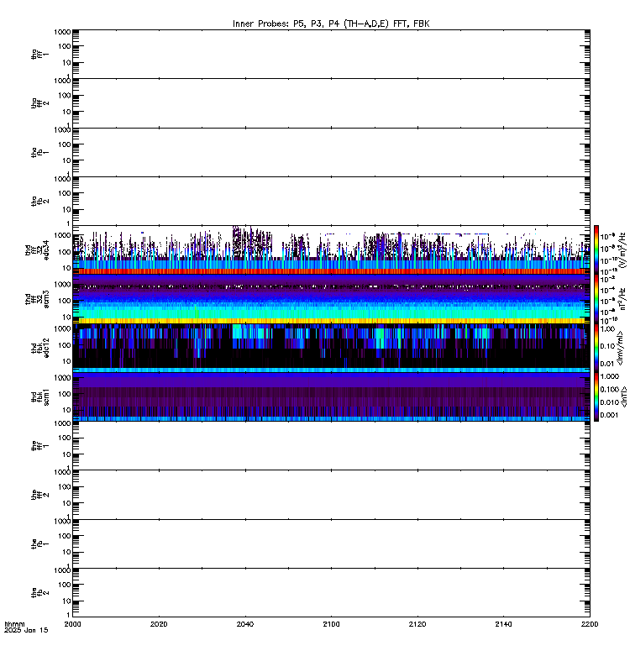Click the '0.100' tick on <|nT|> color bar
The width and height of the screenshot is (630, 672).
[610, 389]
